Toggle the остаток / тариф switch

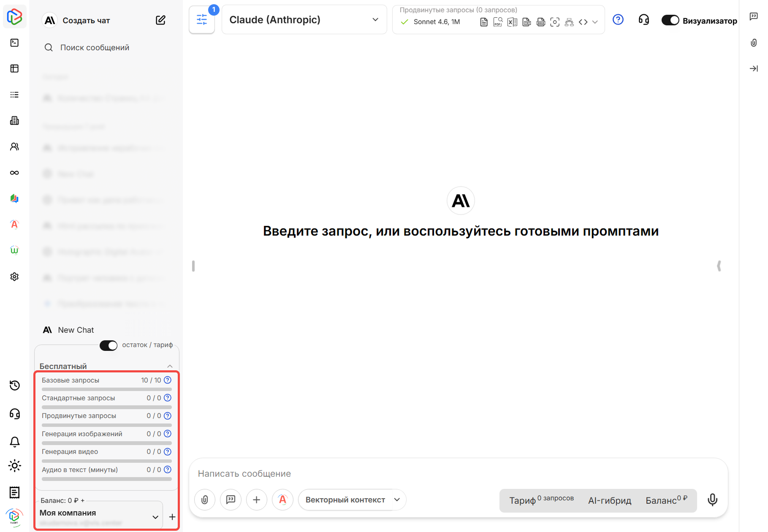point(109,345)
